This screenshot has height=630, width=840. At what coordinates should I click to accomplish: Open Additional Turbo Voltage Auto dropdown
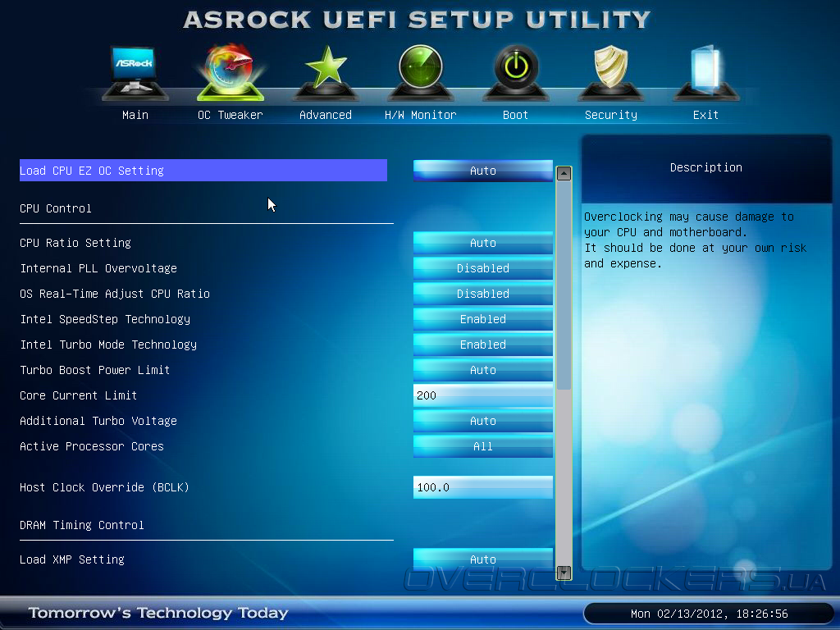(x=482, y=421)
